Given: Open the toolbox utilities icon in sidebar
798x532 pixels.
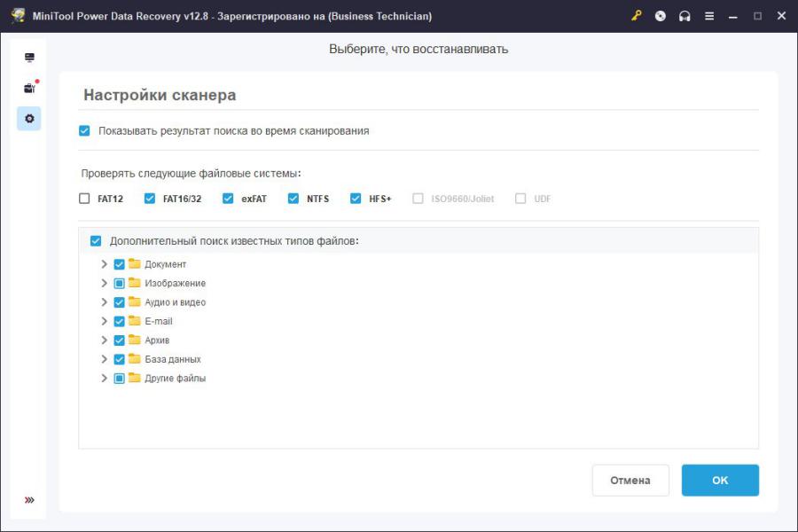Looking at the screenshot, I should tap(29, 88).
